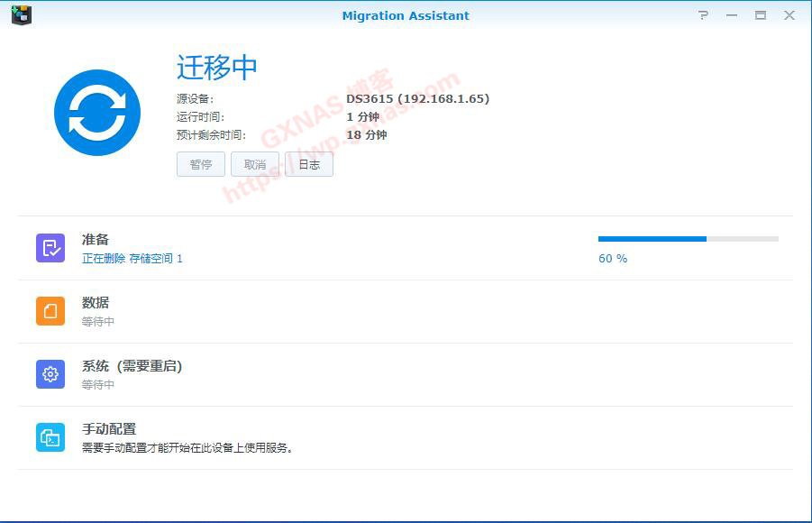Click the 正在删除 存储空间 1 status text
This screenshot has height=523, width=812.
point(132,259)
